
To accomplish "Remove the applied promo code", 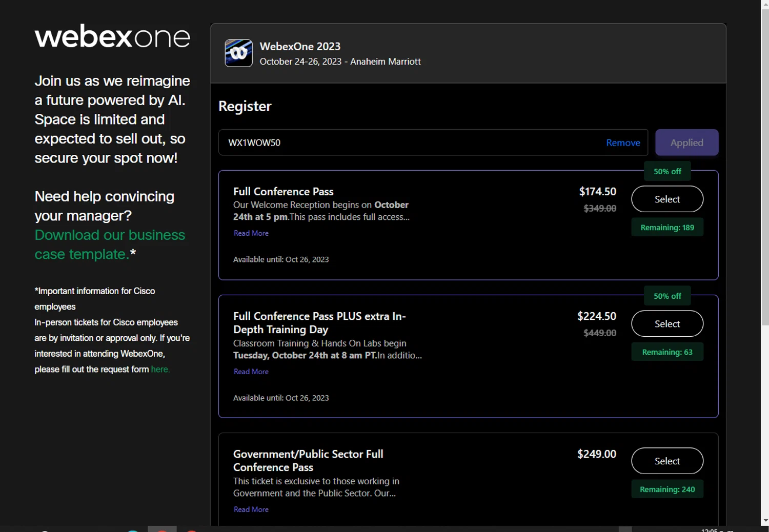I will [x=623, y=142].
